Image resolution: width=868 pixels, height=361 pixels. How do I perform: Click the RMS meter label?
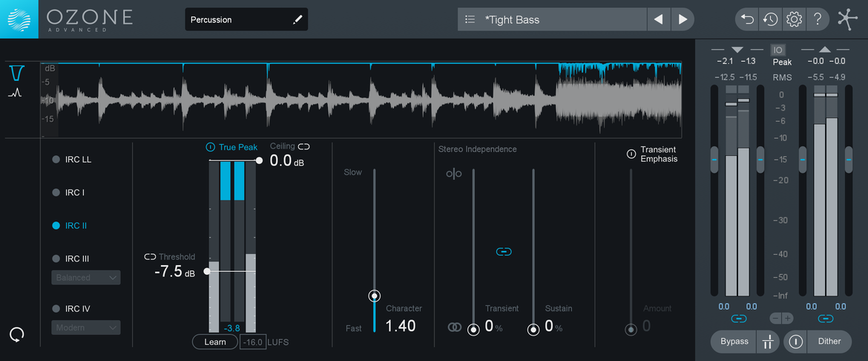point(782,77)
